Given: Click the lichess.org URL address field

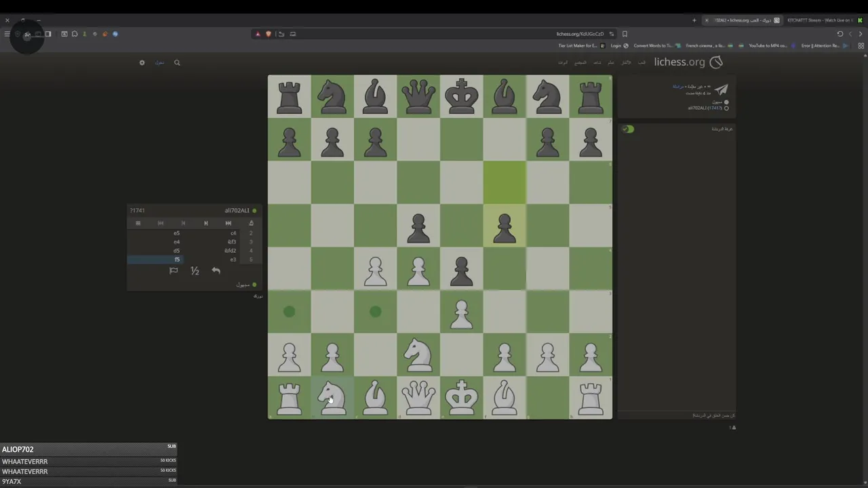Looking at the screenshot, I should click(580, 34).
